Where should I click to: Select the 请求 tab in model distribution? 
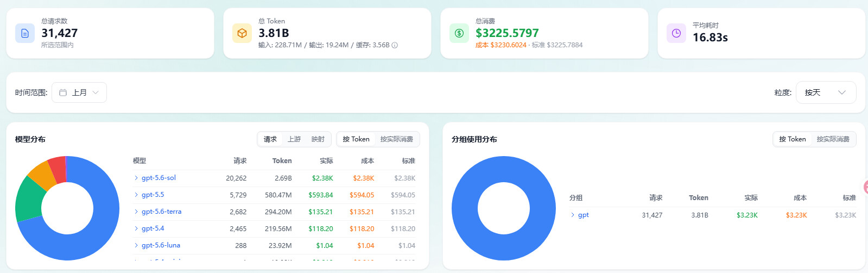[270, 139]
